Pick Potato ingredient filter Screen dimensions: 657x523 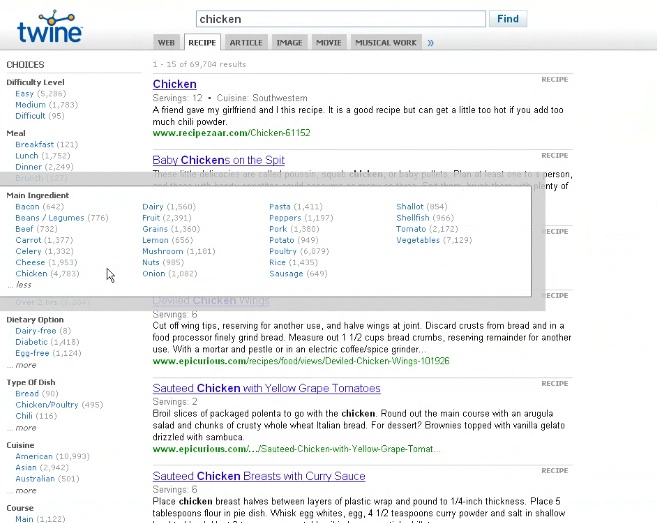point(282,240)
